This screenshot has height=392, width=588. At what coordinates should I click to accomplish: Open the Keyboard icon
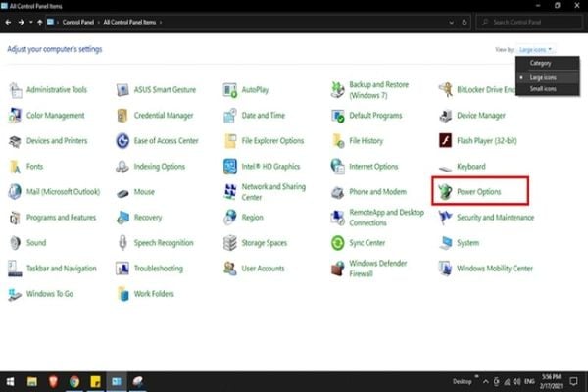[x=446, y=168]
